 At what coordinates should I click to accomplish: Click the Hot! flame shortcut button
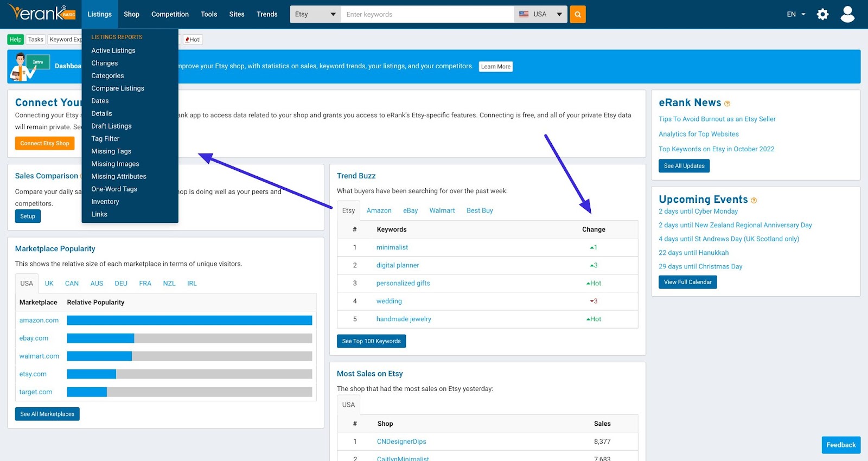tap(193, 40)
